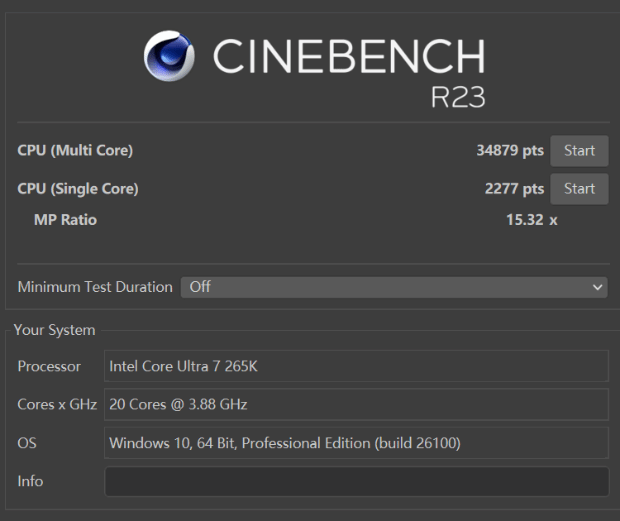Click inside the empty Info text field
Viewport: 620px width, 521px height.
(356, 481)
